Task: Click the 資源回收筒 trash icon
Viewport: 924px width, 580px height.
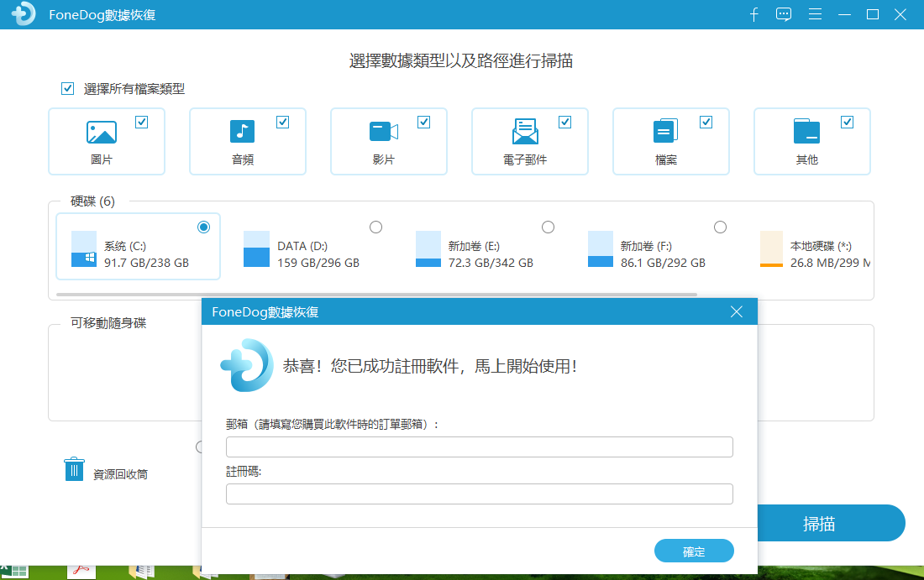Action: point(75,468)
